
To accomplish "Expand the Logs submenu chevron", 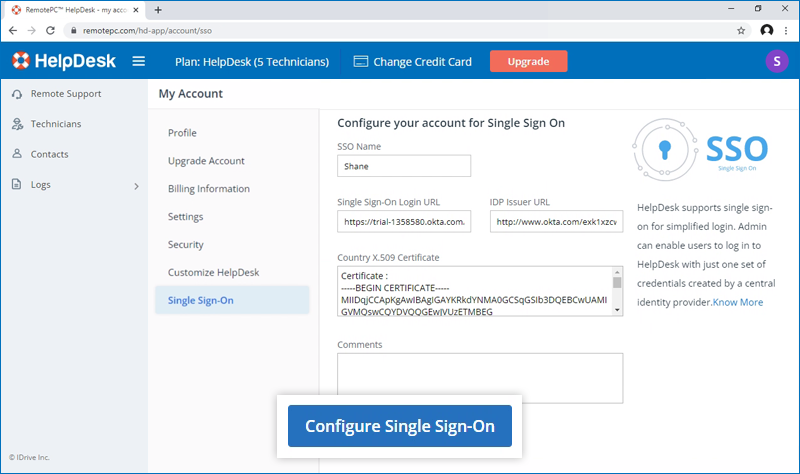I will click(x=136, y=185).
